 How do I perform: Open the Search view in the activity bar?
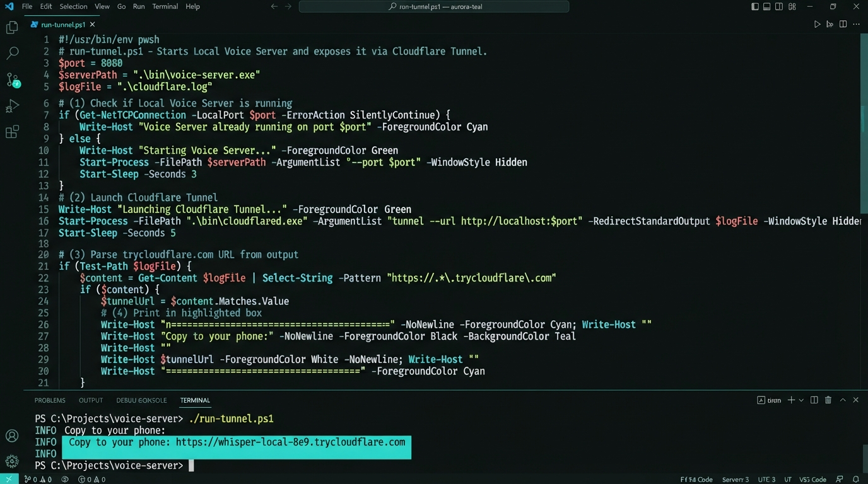12,54
